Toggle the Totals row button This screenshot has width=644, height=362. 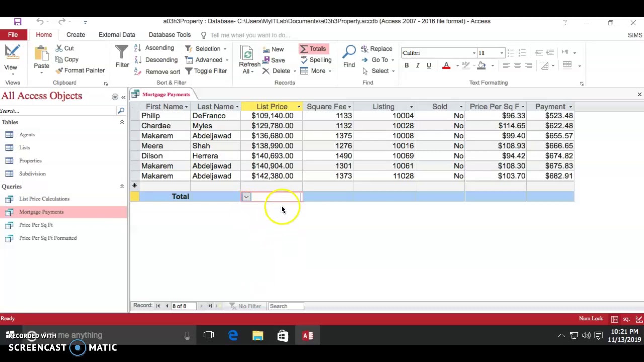point(313,49)
